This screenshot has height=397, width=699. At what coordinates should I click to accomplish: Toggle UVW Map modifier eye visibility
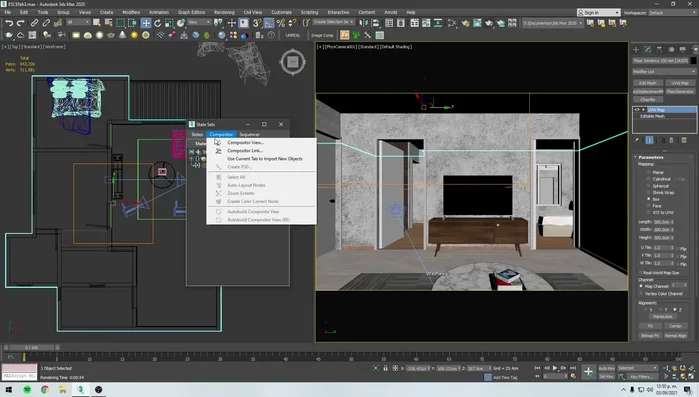637,110
